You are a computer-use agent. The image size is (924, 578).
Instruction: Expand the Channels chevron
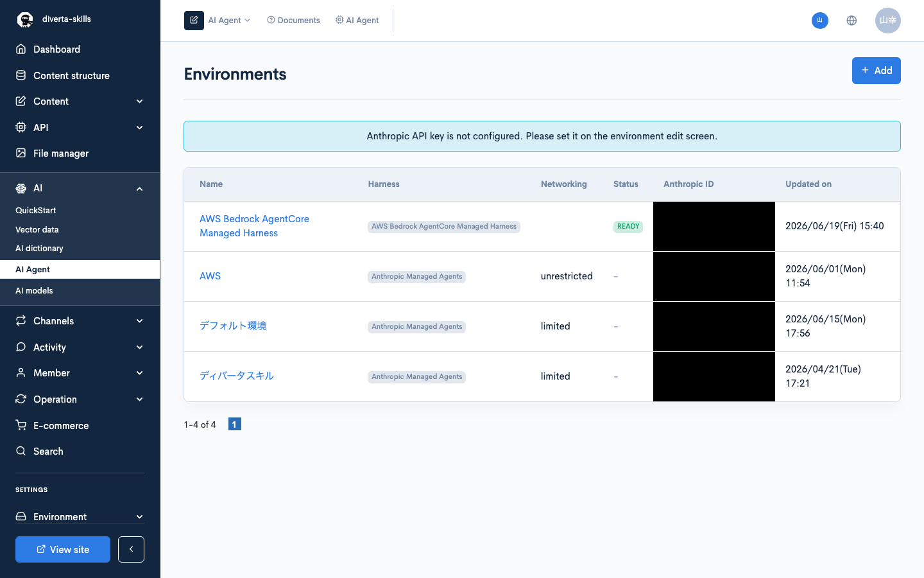coord(140,321)
